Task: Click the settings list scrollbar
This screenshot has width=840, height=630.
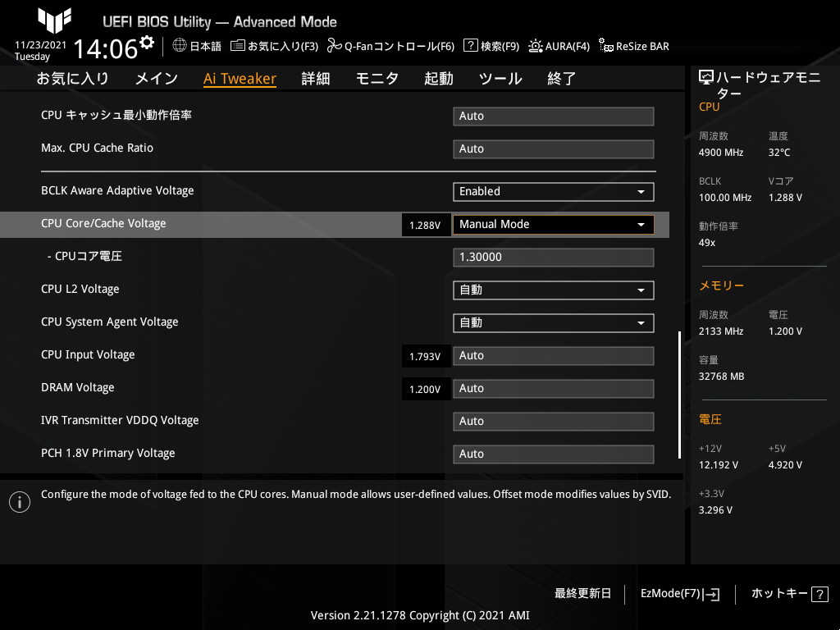Action: pyautogui.click(x=679, y=395)
